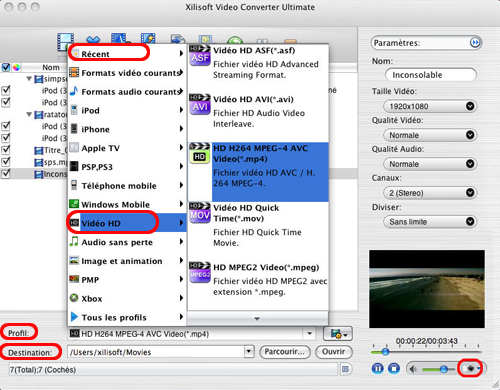The width and height of the screenshot is (500, 390).
Task: Toggle the header select-all checkbox
Action: click(6, 67)
